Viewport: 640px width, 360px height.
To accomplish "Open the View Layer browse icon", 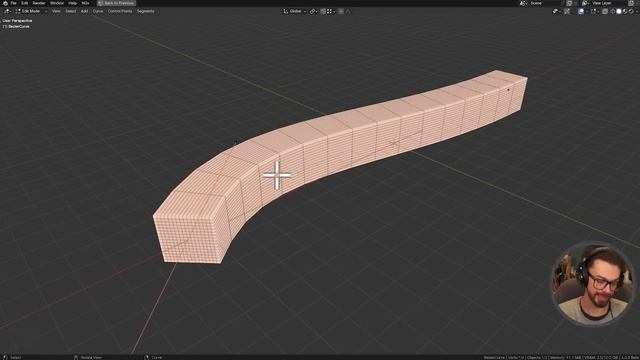I will click(585, 3).
